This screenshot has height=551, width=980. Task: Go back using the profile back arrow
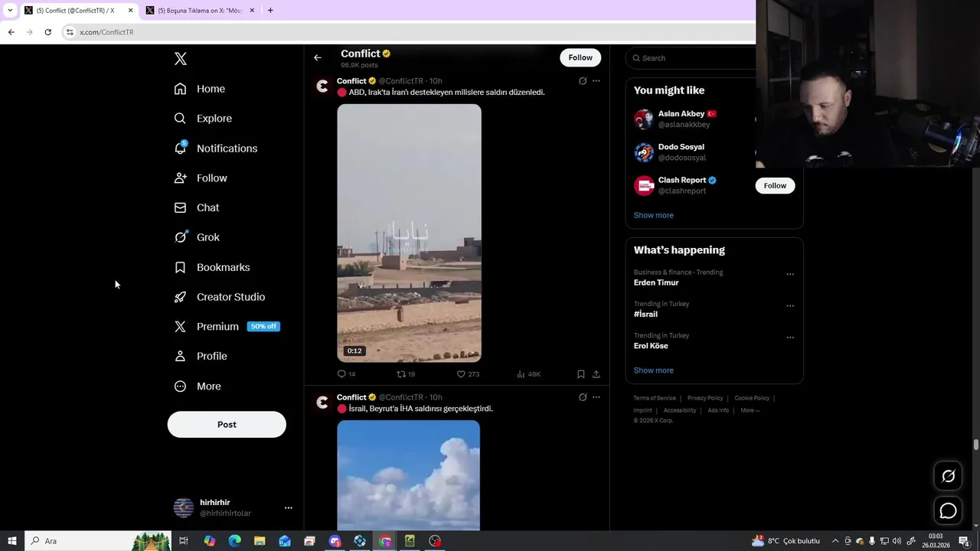click(318, 57)
